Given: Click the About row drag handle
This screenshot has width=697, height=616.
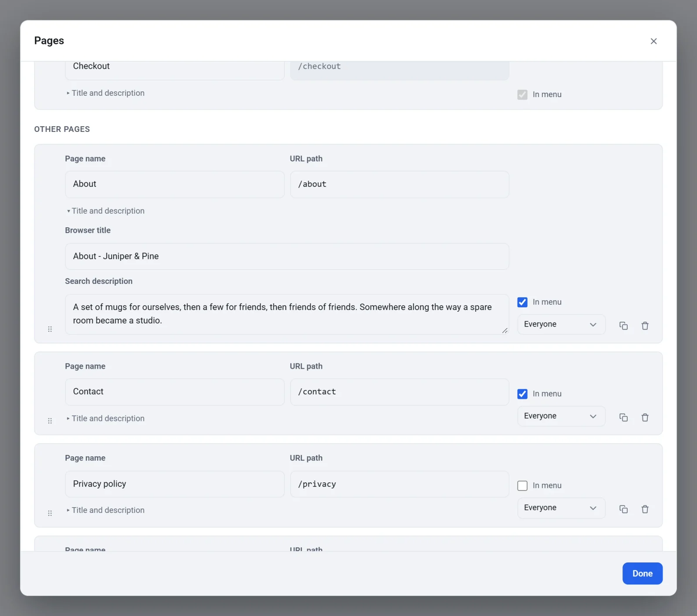Looking at the screenshot, I should coord(50,329).
